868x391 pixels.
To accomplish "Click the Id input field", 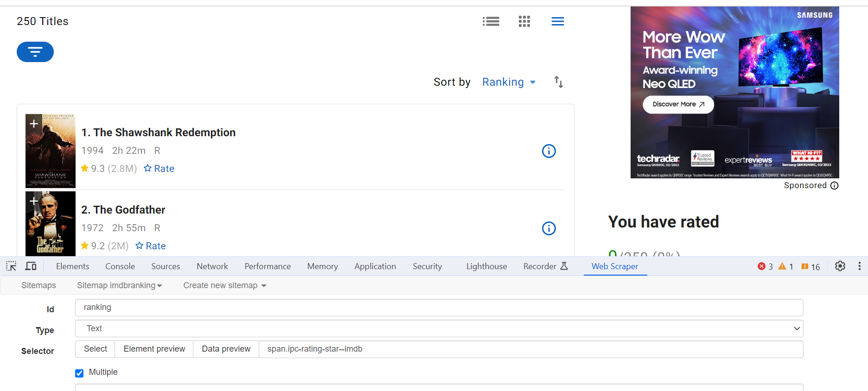I will 439,308.
